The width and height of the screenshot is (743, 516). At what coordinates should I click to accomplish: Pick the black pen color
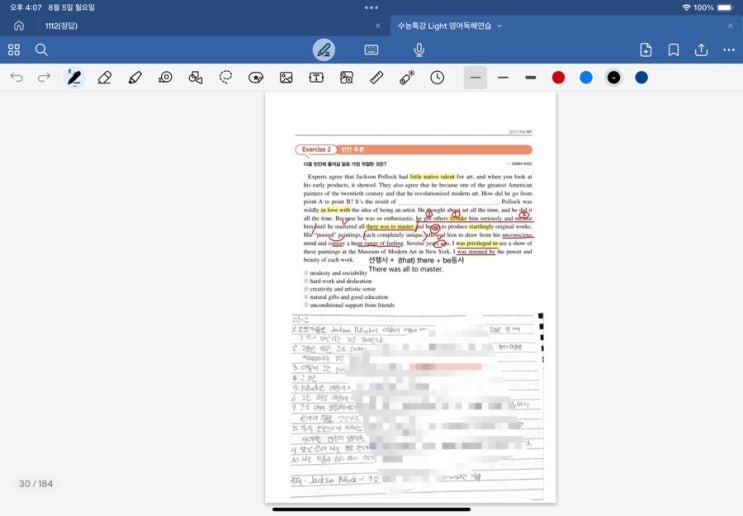[x=614, y=77]
